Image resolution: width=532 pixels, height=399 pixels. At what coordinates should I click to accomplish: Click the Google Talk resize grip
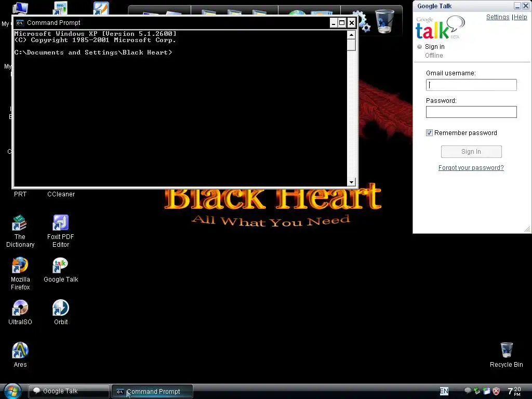point(527,229)
